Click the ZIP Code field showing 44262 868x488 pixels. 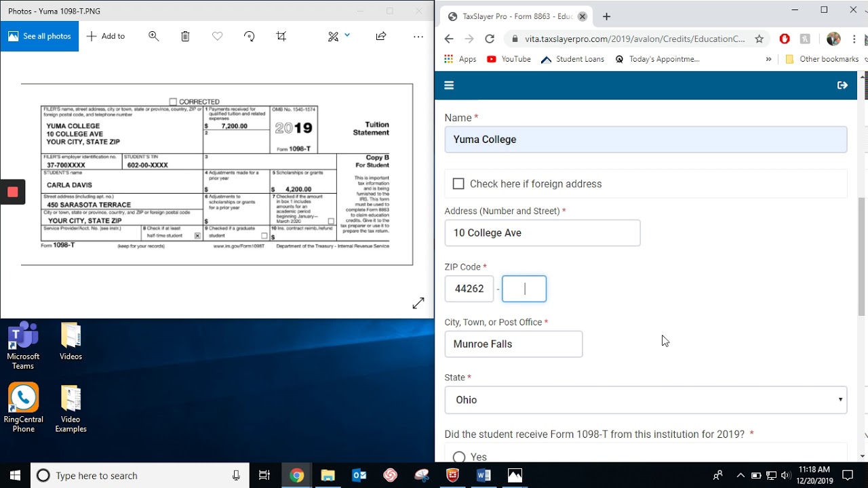(469, 289)
